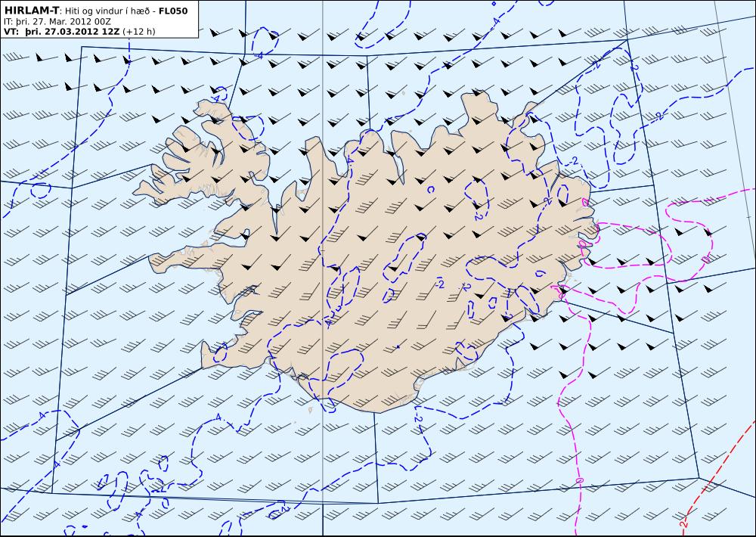Image resolution: width=756 pixels, height=537 pixels.
Task: Select the '(+12 h)' forecast offset text
Action: (139, 32)
